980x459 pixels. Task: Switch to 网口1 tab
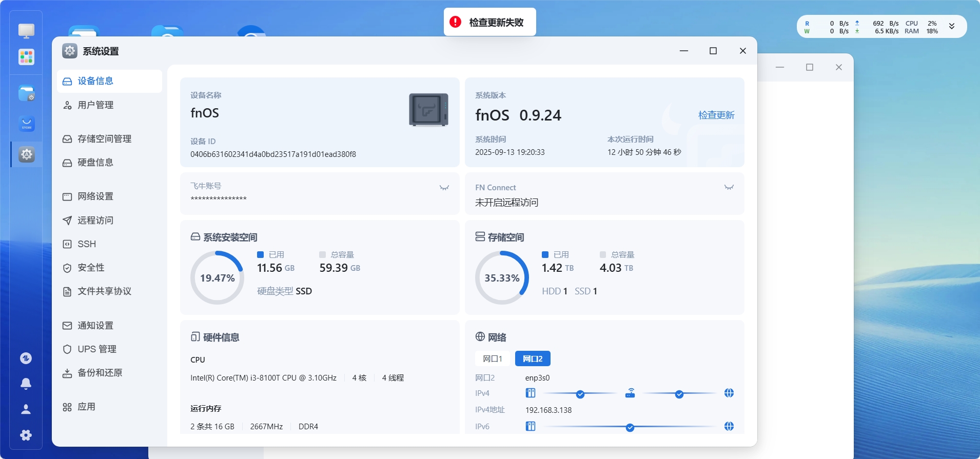pyautogui.click(x=493, y=358)
